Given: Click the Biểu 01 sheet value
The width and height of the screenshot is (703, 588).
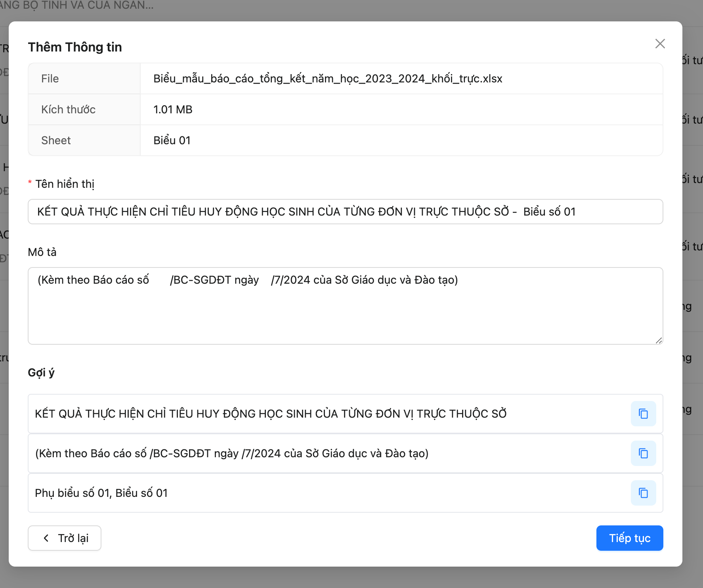Looking at the screenshot, I should tap(172, 140).
